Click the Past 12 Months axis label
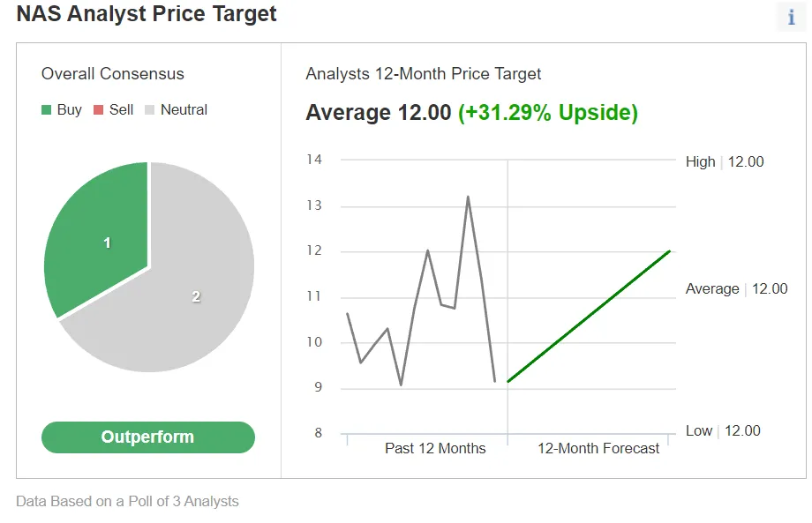Screen dimensions: 812x523 (435, 448)
